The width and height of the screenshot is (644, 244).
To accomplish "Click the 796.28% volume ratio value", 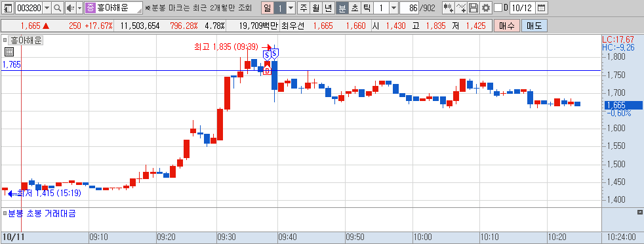I will tap(184, 26).
